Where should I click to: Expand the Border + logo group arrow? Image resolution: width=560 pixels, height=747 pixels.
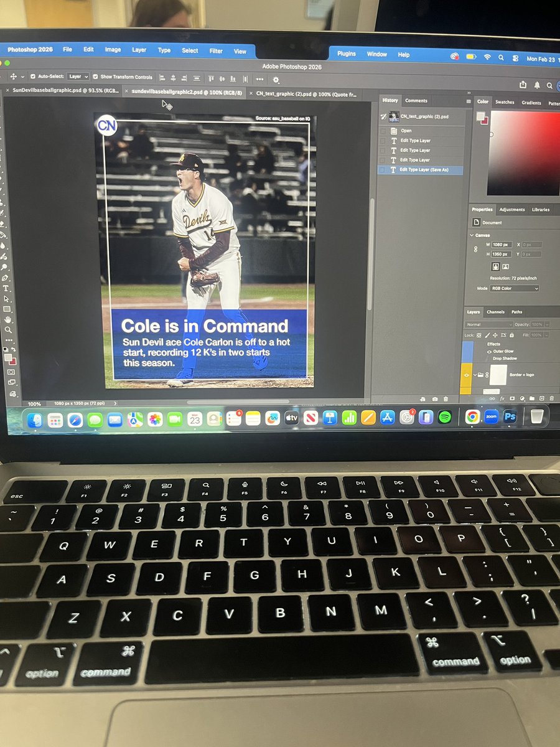point(475,375)
